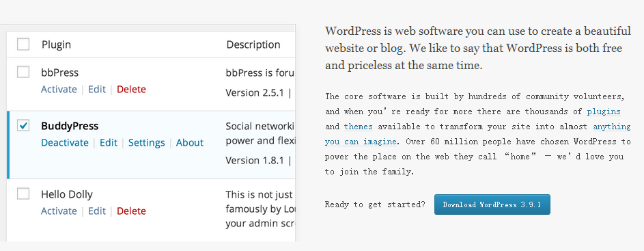Select the bbPress plugin name
This screenshot has height=251, width=644.
click(x=59, y=72)
